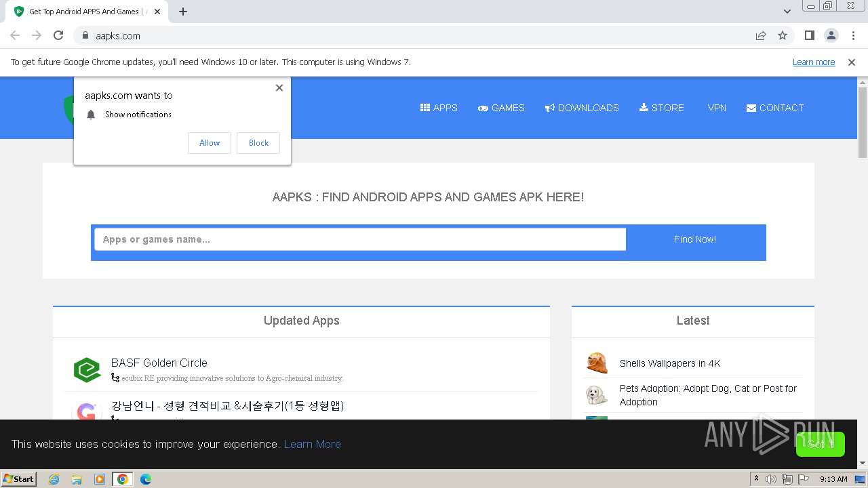Go back to previous page
The image size is (868, 488).
point(15,35)
